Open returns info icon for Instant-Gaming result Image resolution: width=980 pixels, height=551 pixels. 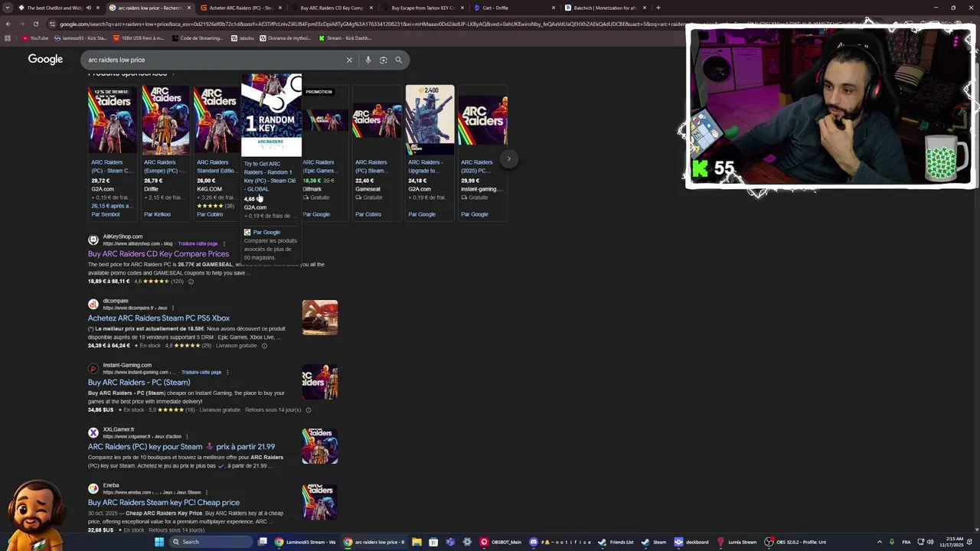tap(309, 410)
